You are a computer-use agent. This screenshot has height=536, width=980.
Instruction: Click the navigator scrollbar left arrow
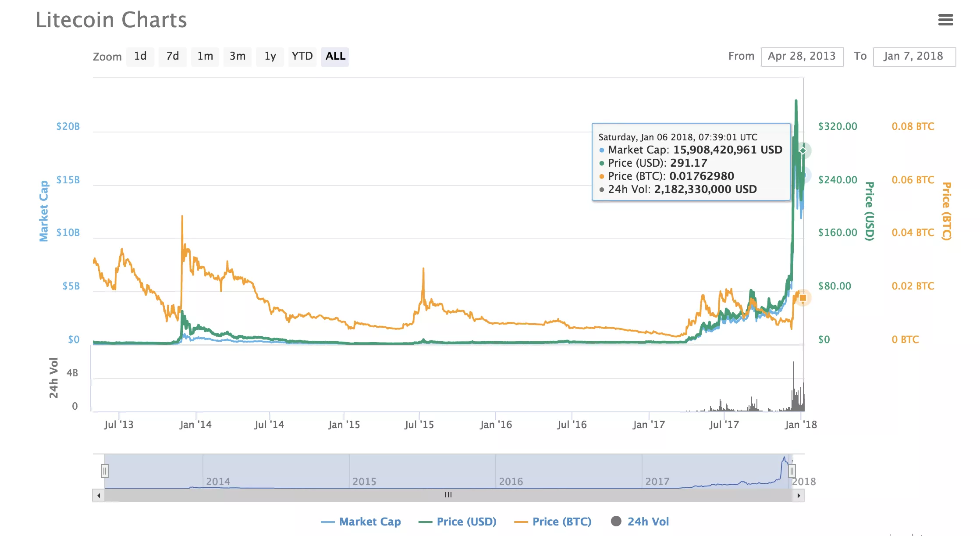tap(99, 496)
